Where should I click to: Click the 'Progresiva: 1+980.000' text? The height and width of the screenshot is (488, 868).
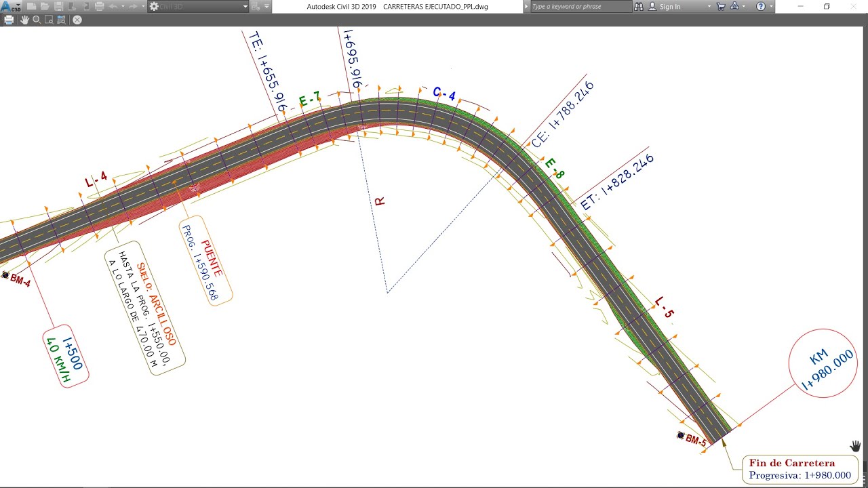(x=800, y=475)
